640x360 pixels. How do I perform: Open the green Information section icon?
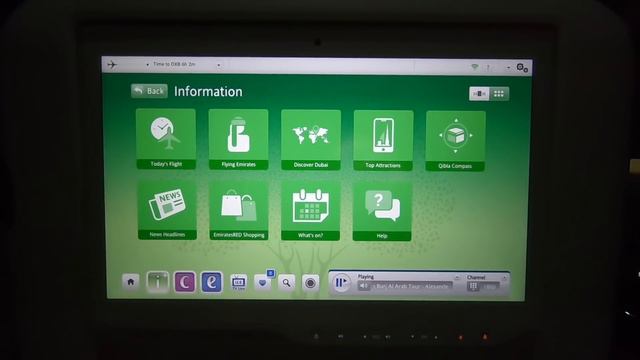(158, 282)
